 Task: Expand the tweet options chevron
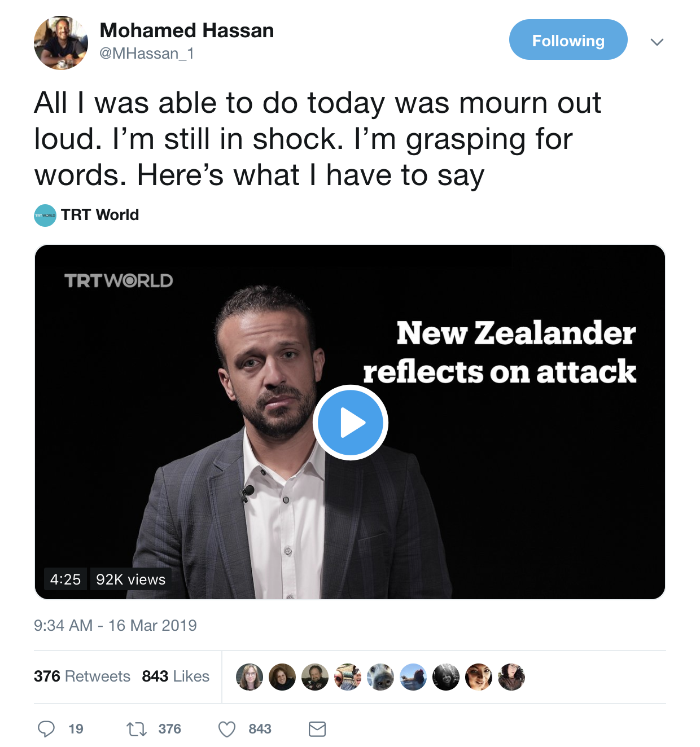tap(657, 42)
